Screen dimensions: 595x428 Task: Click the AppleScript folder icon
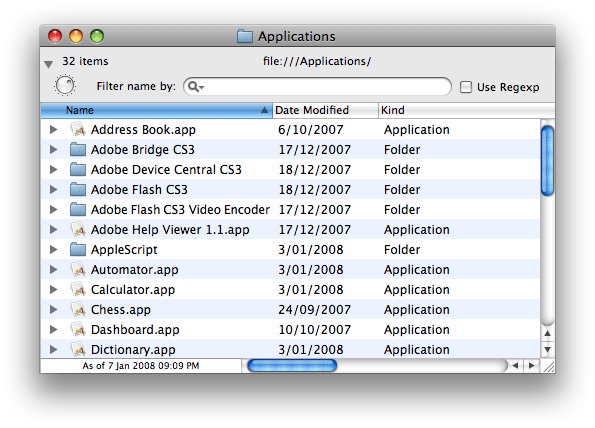[78, 250]
